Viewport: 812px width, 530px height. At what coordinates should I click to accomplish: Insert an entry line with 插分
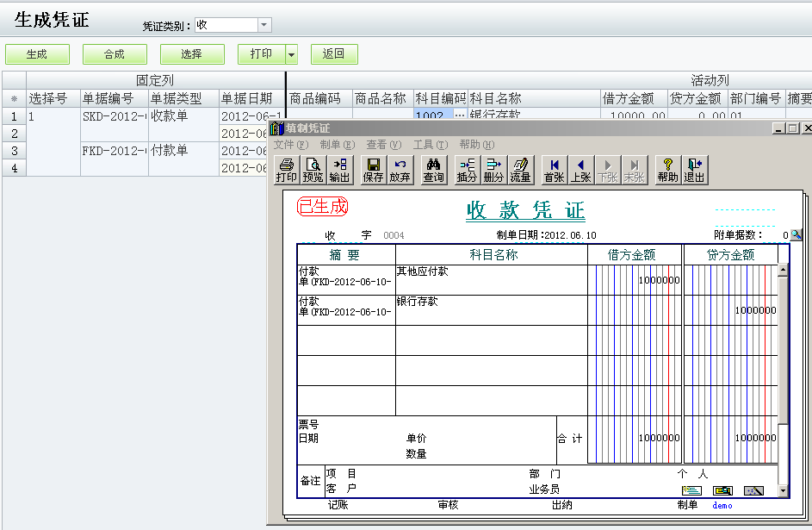[x=467, y=170]
